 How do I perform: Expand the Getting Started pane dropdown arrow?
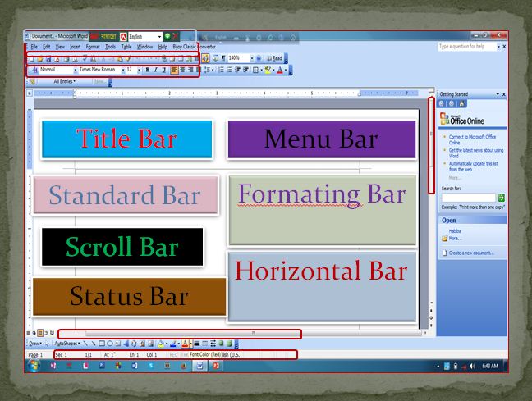[x=498, y=94]
